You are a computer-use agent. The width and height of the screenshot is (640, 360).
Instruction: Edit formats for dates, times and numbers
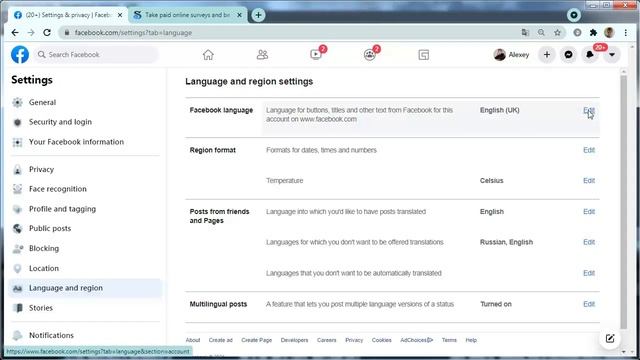[589, 150]
